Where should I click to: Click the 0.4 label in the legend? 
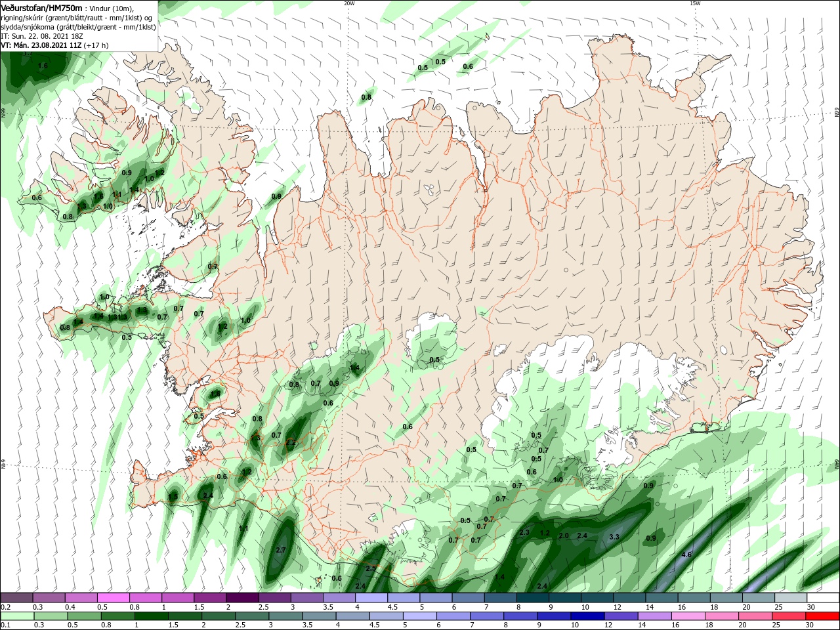70,607
